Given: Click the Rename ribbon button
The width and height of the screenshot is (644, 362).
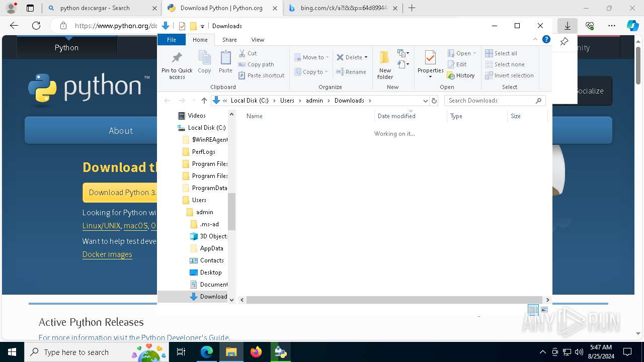Looking at the screenshot, I should pos(351,72).
